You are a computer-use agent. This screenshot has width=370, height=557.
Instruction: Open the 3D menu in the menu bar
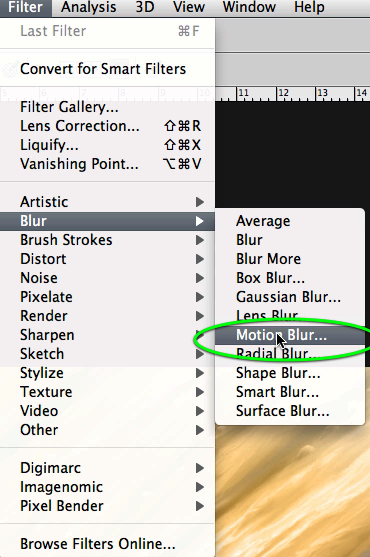point(145,7)
